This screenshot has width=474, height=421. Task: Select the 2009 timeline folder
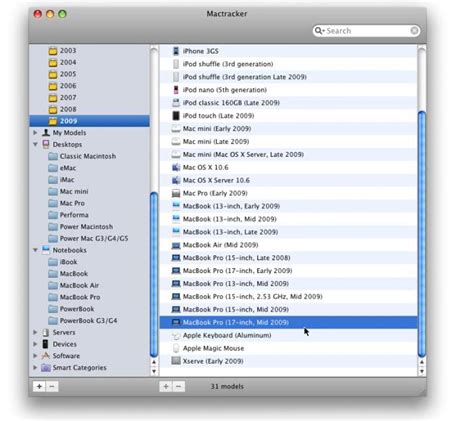89,121
